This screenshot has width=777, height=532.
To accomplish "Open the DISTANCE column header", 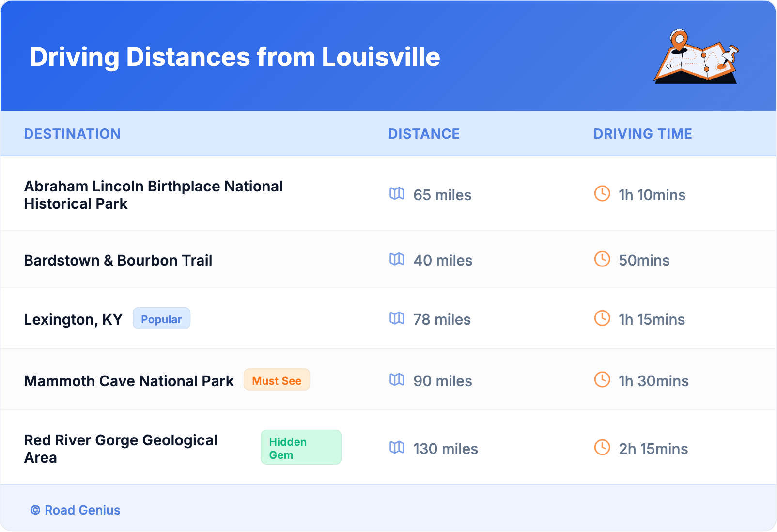I will [x=424, y=134].
